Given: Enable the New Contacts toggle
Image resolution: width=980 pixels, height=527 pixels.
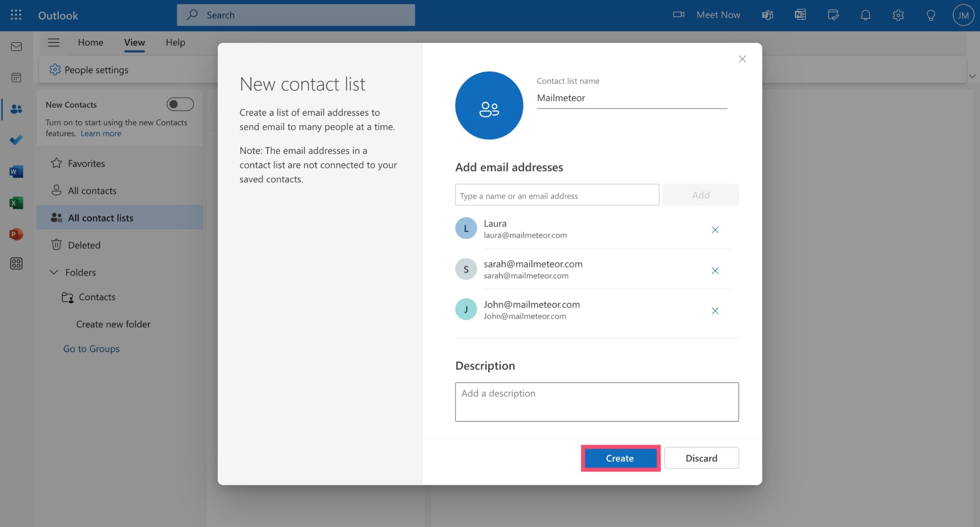Looking at the screenshot, I should (x=180, y=104).
